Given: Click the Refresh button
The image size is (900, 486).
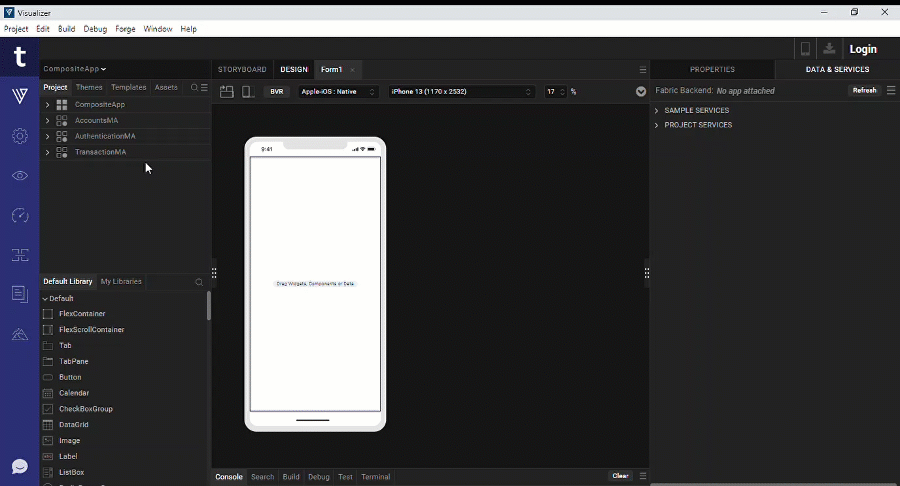Looking at the screenshot, I should tap(864, 91).
